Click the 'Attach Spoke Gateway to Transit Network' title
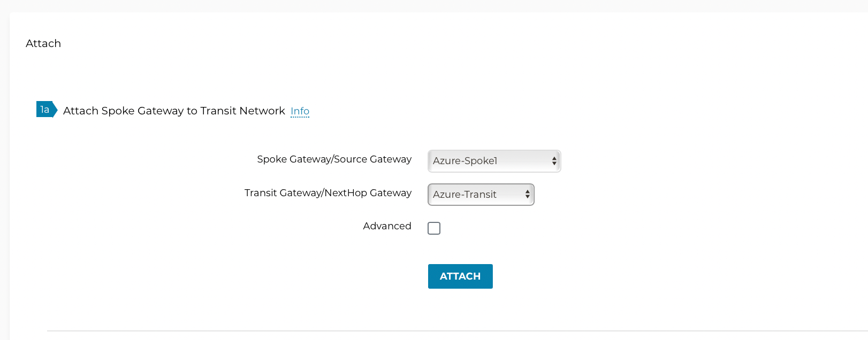 coord(174,111)
